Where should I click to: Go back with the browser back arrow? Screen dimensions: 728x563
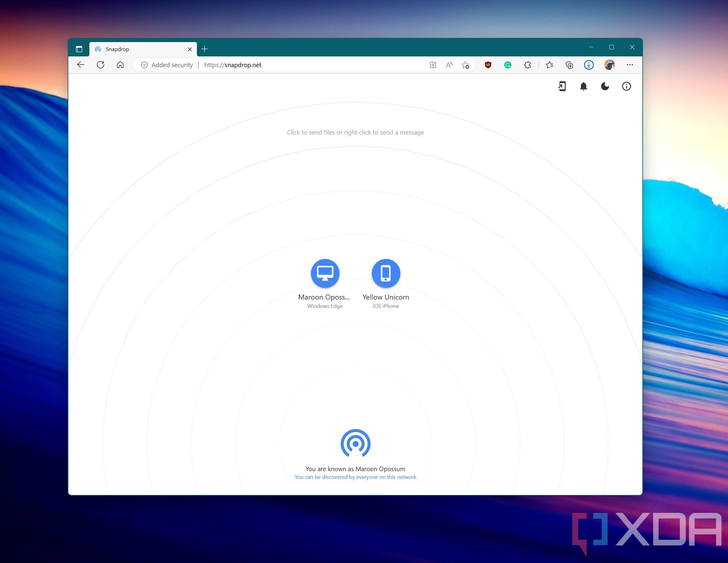[x=81, y=65]
